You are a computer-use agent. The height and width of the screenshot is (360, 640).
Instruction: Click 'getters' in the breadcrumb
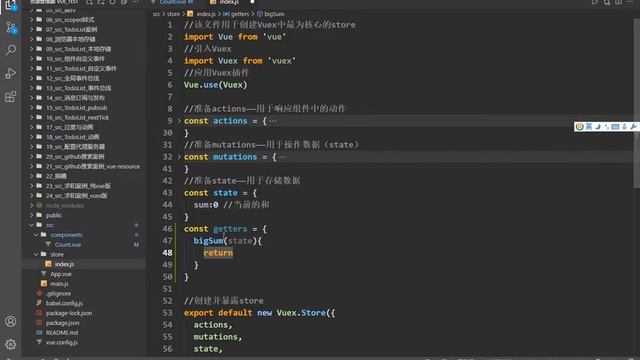[240, 14]
